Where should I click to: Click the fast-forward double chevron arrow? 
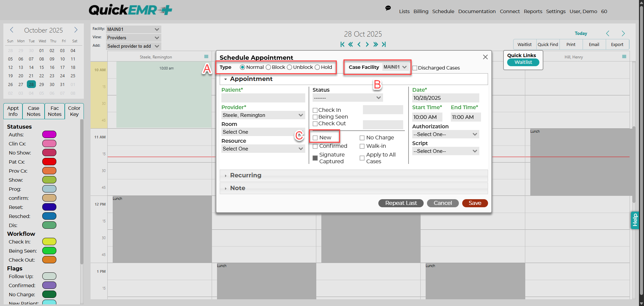pyautogui.click(x=375, y=44)
